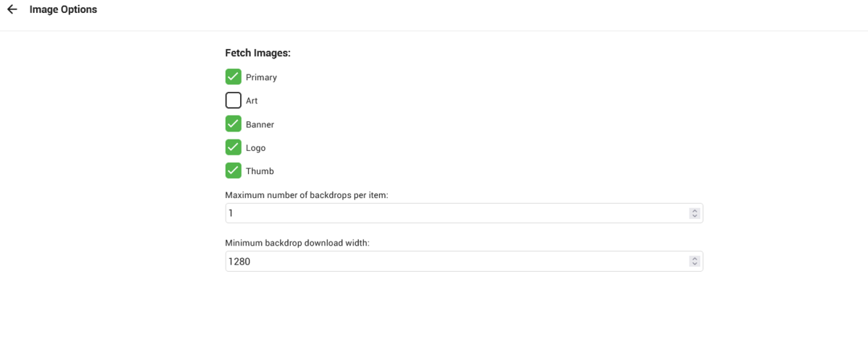Decrease maximum backdrops using the down arrow
Image resolution: width=868 pixels, height=344 pixels.
tap(694, 216)
